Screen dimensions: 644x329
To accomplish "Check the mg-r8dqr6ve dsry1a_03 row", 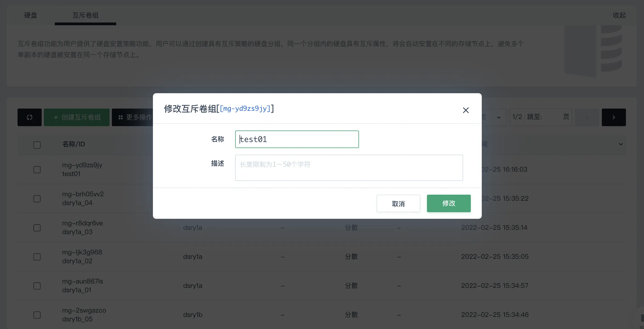I will (37, 228).
